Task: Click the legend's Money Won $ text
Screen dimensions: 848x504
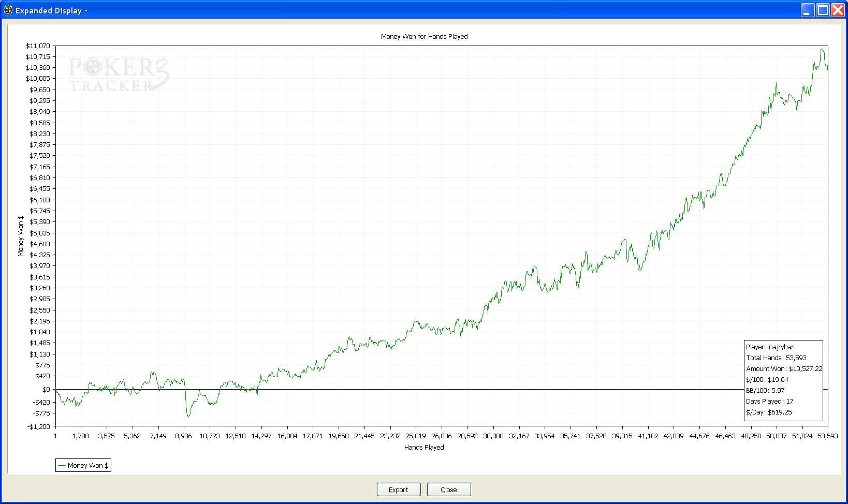Action: click(x=88, y=466)
